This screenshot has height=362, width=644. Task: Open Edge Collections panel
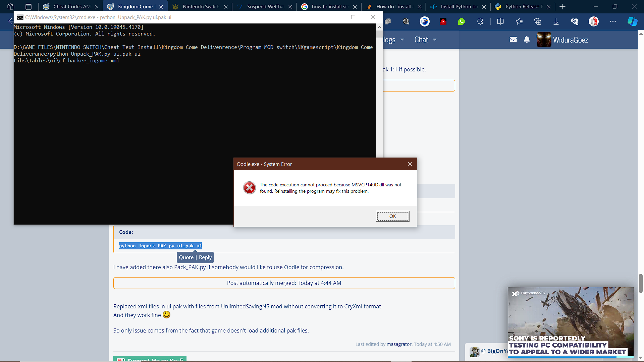pyautogui.click(x=538, y=21)
